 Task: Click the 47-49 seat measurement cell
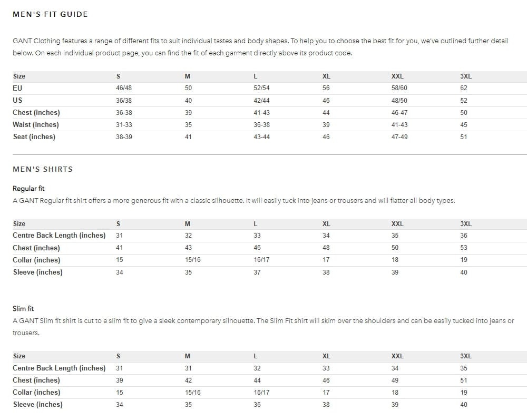tap(399, 137)
